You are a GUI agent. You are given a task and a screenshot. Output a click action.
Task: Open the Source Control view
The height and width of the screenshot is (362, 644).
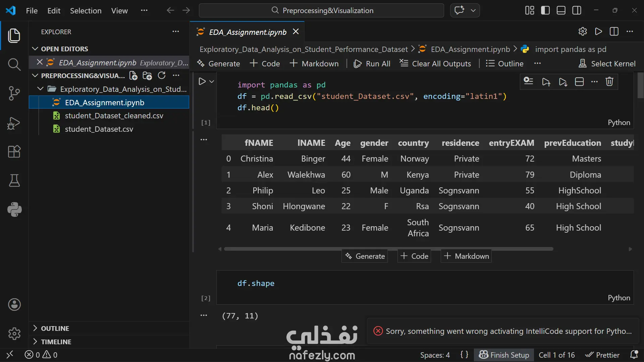14,93
